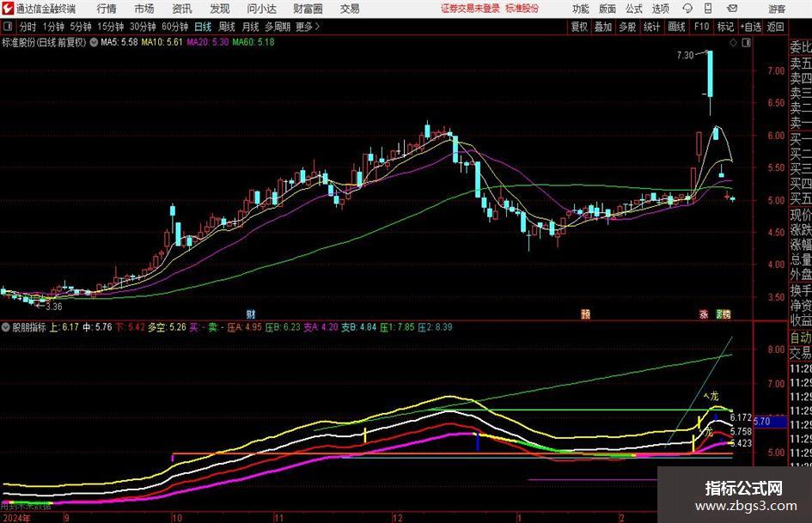Switch to the 1分钟 period tab
Image resolution: width=812 pixels, height=523 pixels.
(x=53, y=27)
